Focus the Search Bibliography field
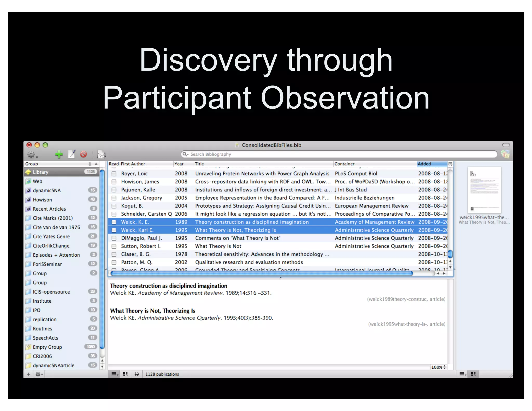 339,154
